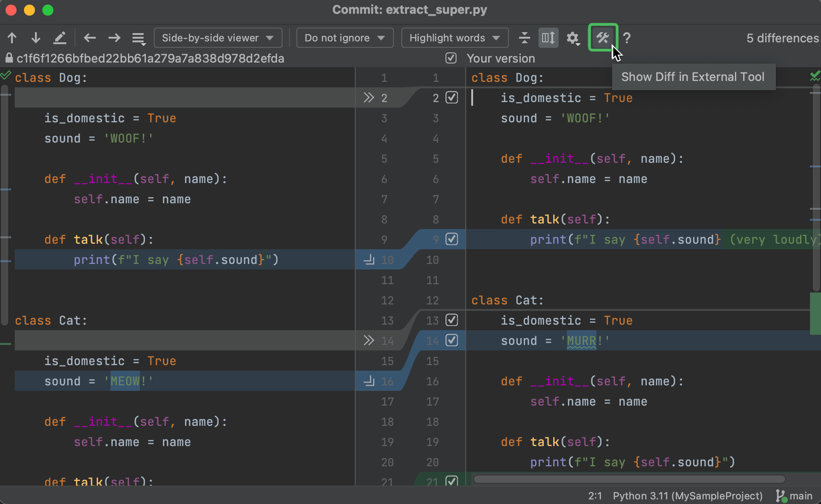
Task: Uncheck the Your version checkbox
Action: point(451,58)
